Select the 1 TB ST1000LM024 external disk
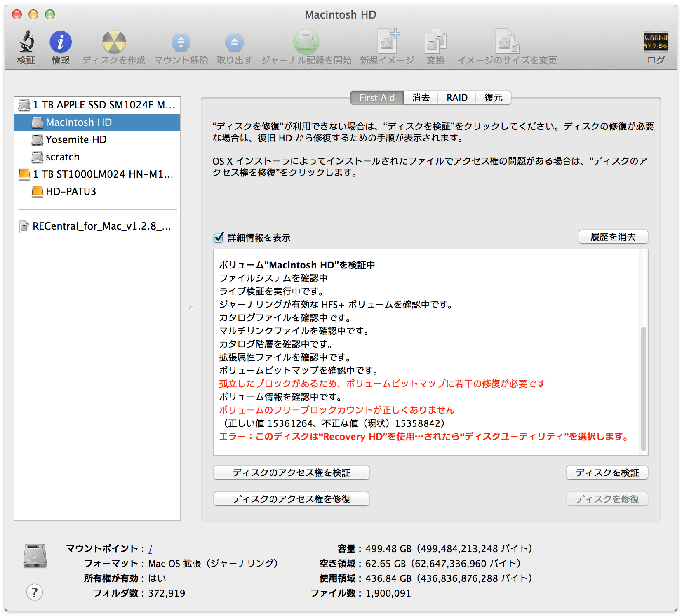 click(97, 174)
